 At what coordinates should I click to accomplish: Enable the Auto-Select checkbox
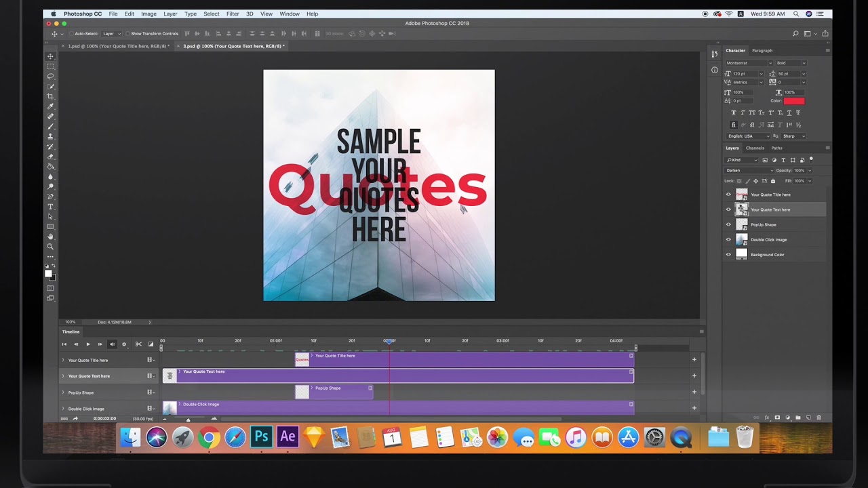72,33
